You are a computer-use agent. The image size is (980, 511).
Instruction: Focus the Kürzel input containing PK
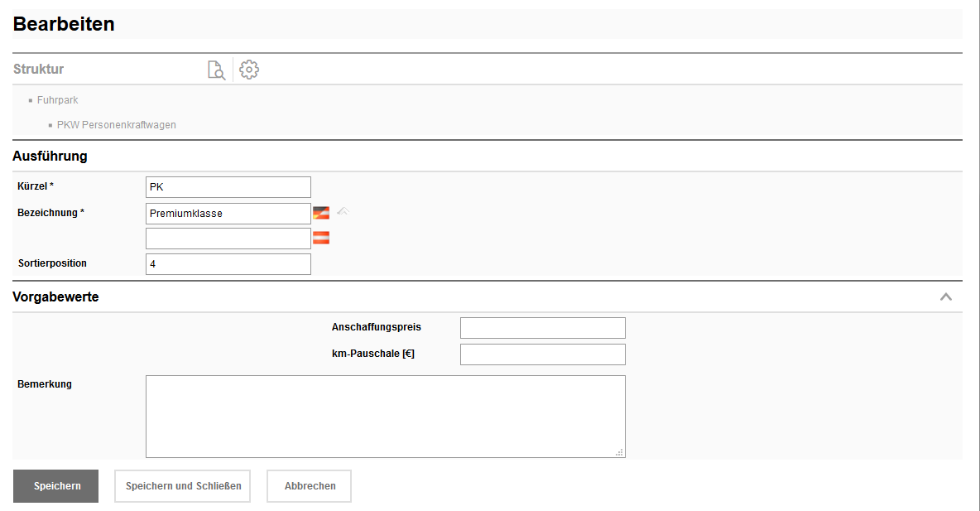(x=228, y=187)
